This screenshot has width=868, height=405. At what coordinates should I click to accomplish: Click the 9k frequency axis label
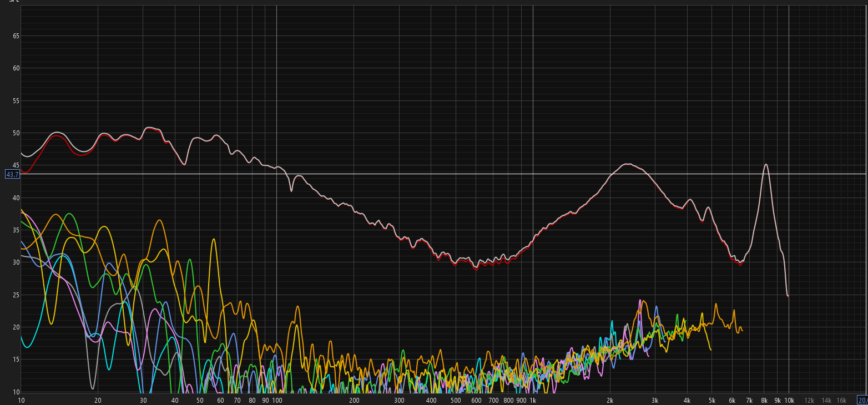pyautogui.click(x=778, y=400)
